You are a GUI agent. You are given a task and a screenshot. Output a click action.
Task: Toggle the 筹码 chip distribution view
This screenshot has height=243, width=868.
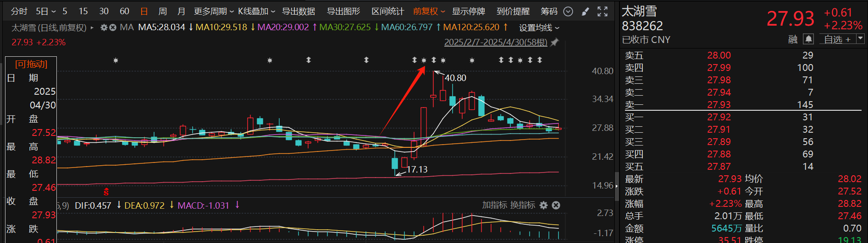549,11
